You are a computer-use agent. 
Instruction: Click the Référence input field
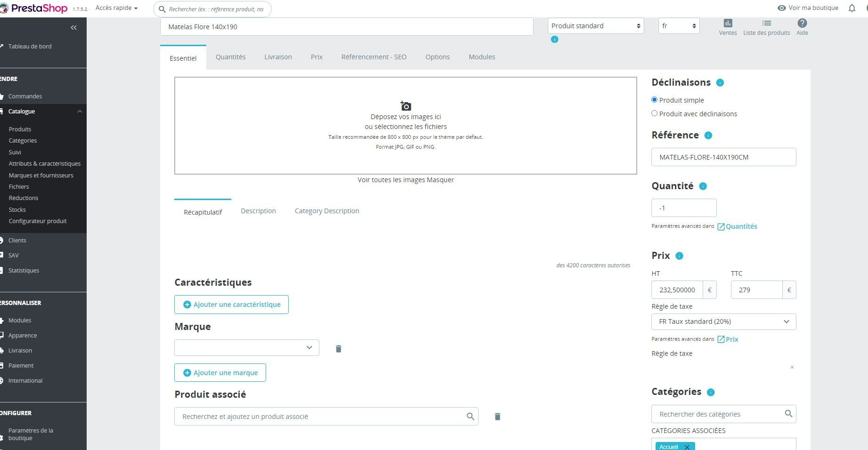[x=723, y=157]
